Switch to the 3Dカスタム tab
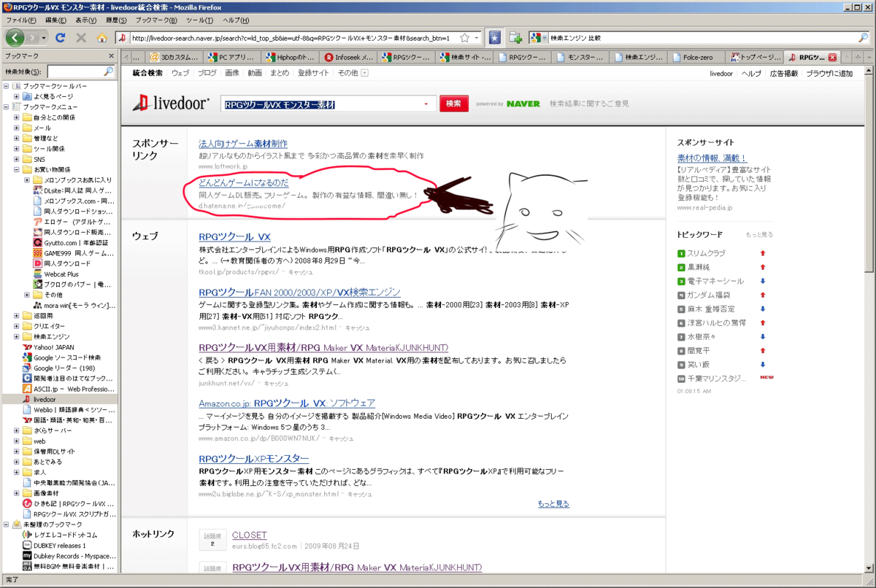Image resolution: width=876 pixels, height=588 pixels. coord(173,57)
